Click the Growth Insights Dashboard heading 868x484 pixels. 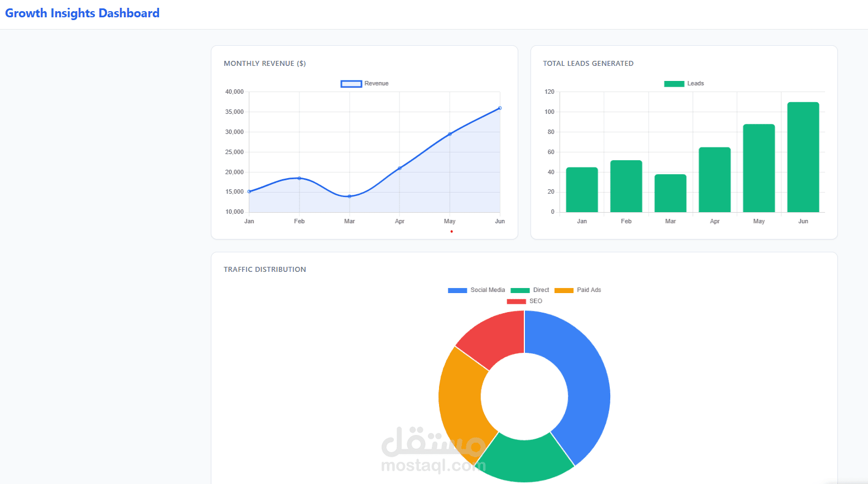[81, 13]
